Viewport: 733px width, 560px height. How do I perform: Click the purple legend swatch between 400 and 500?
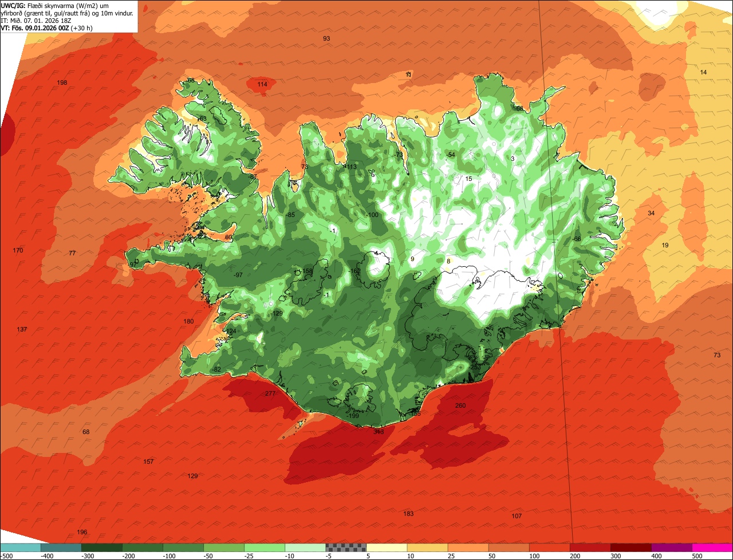(x=671, y=547)
